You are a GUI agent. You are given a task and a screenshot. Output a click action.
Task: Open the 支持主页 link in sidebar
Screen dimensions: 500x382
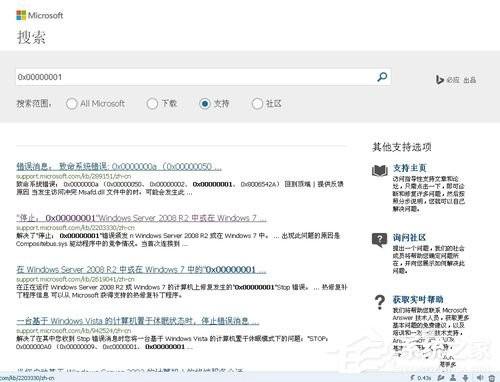(409, 168)
